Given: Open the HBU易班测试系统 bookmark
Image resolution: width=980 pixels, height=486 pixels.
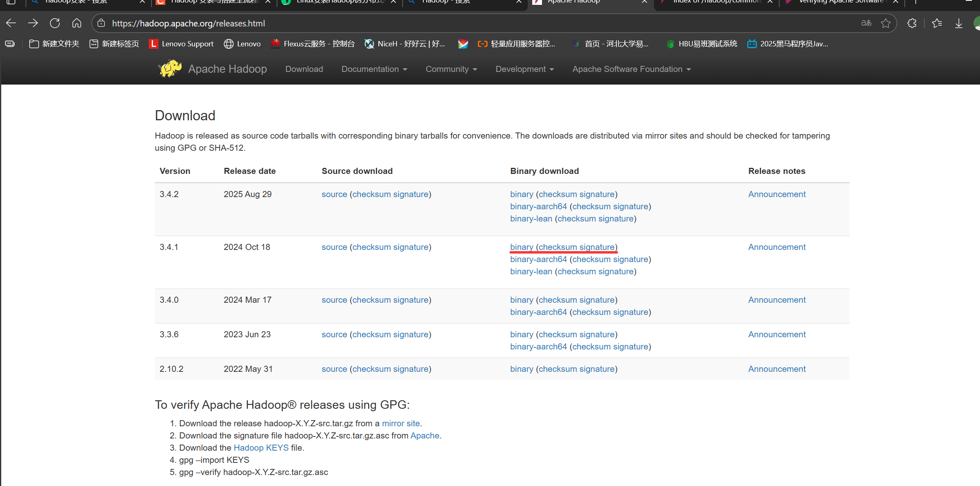Looking at the screenshot, I should click(702, 44).
